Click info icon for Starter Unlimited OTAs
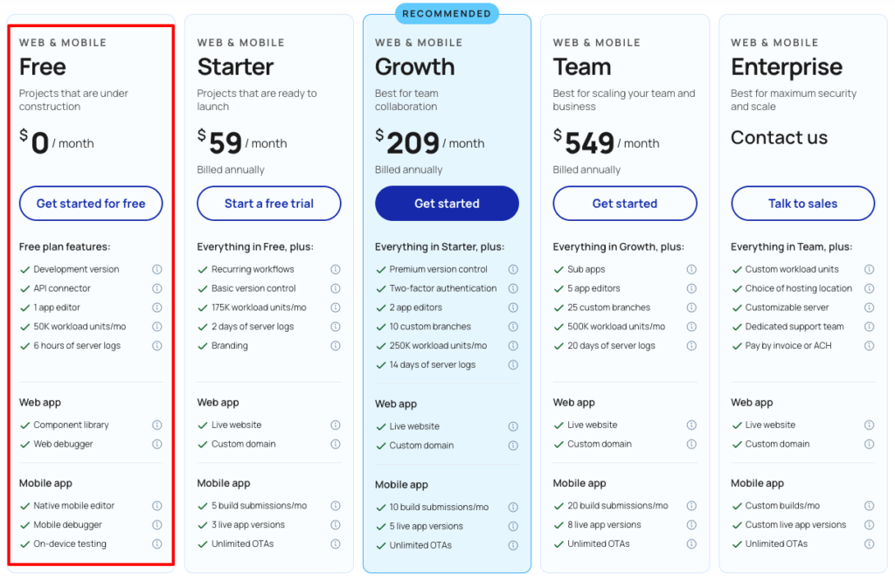The image size is (895, 588). click(336, 543)
